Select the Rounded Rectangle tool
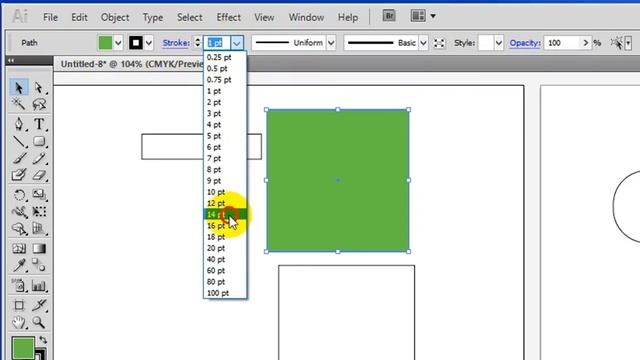640x360 pixels. point(39,141)
